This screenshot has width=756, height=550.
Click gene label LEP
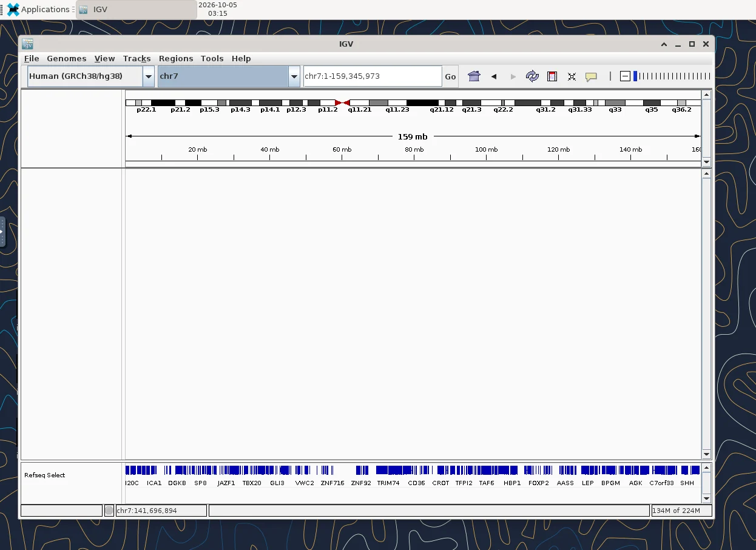click(x=587, y=483)
